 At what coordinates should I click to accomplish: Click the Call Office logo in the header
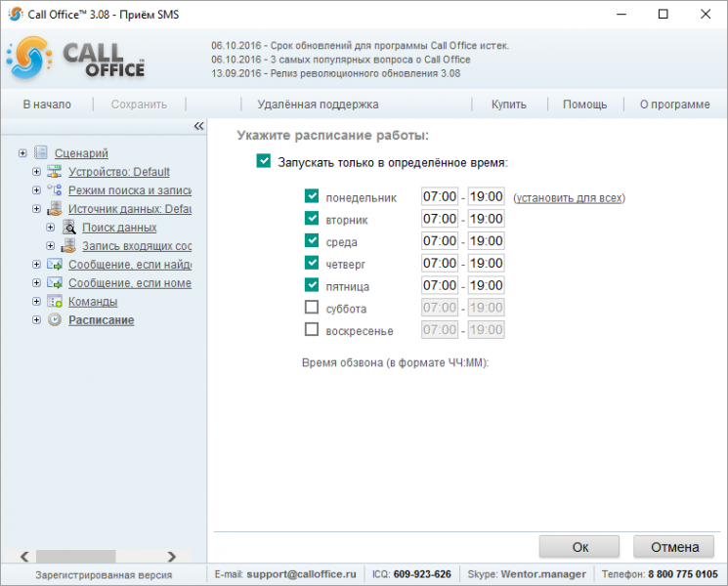(75, 59)
